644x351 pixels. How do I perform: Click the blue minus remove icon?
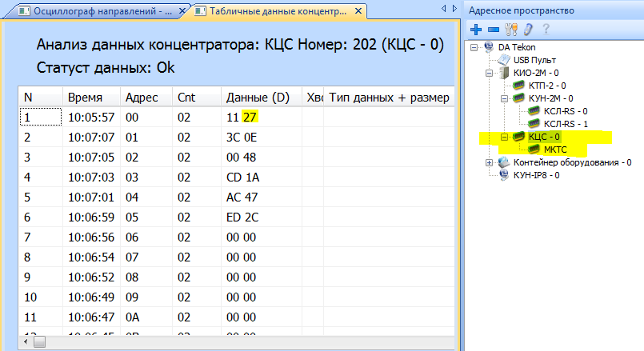pos(493,30)
